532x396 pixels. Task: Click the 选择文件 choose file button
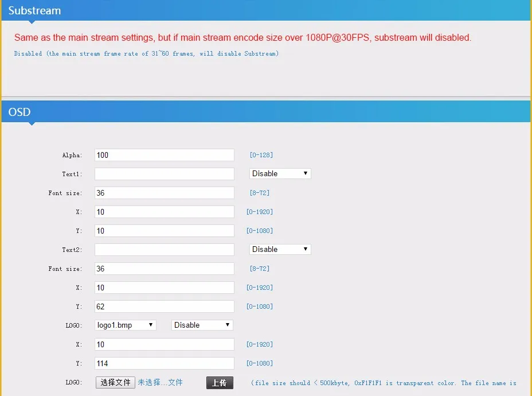click(x=115, y=382)
